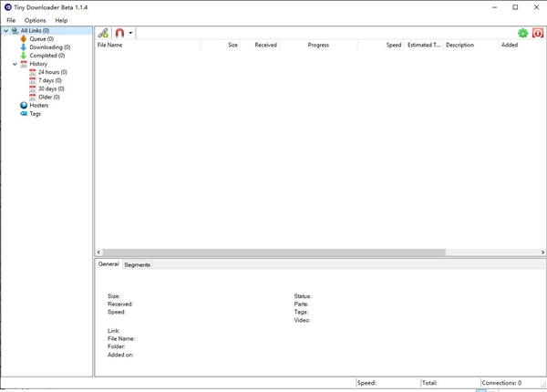Click the horizontal scrollbar right arrow
Viewport: 547px width, 392px height.
tap(542, 253)
